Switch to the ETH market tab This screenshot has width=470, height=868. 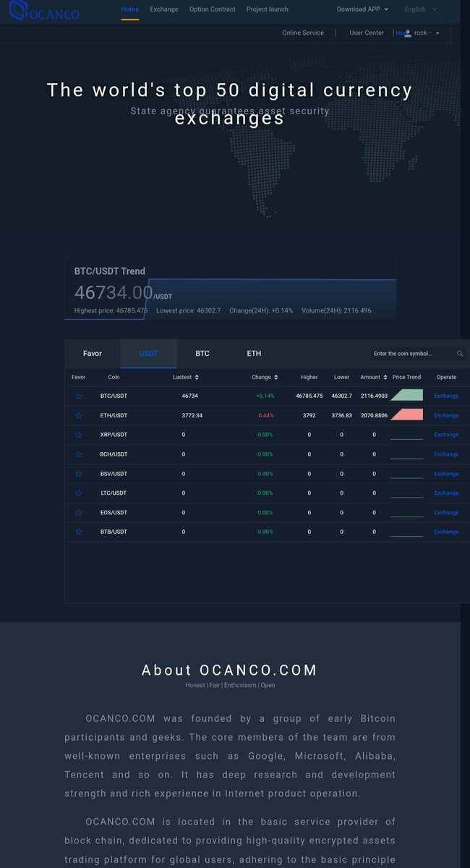(x=254, y=354)
